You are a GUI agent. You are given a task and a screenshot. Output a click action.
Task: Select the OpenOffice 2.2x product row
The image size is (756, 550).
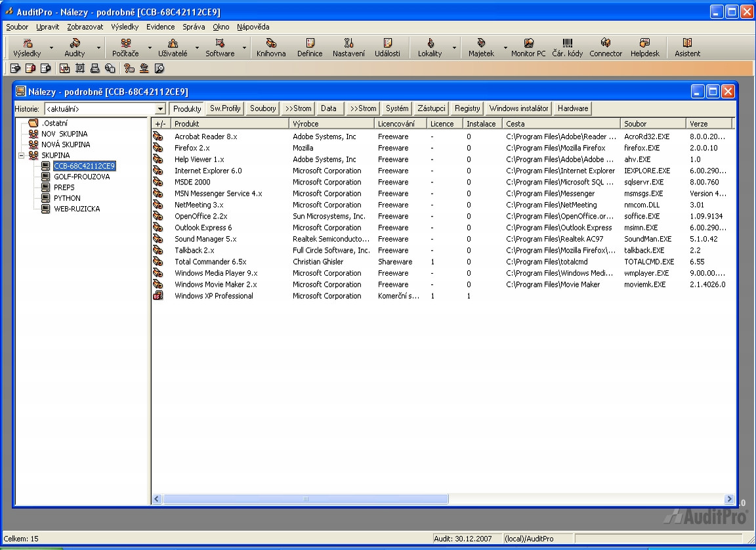coord(442,216)
